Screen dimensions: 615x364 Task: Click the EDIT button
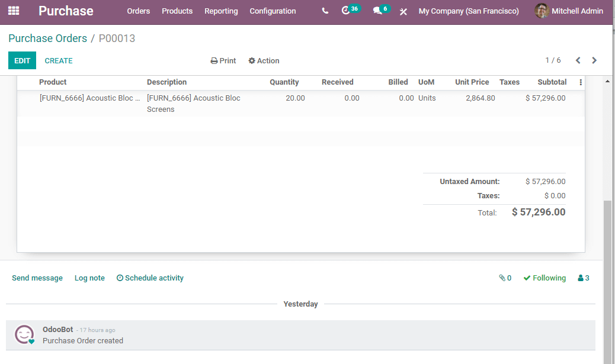tap(22, 60)
